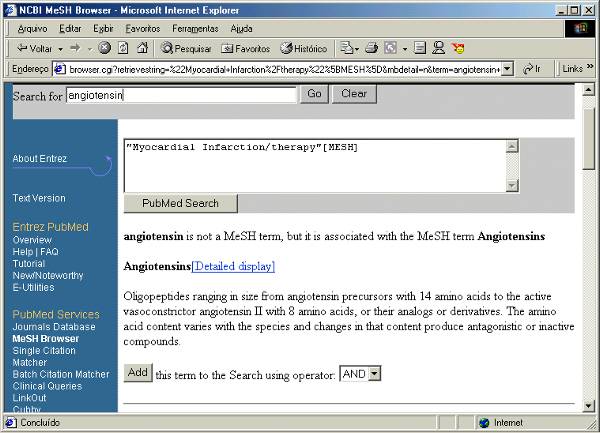Open the Favoritos menu

143,29
